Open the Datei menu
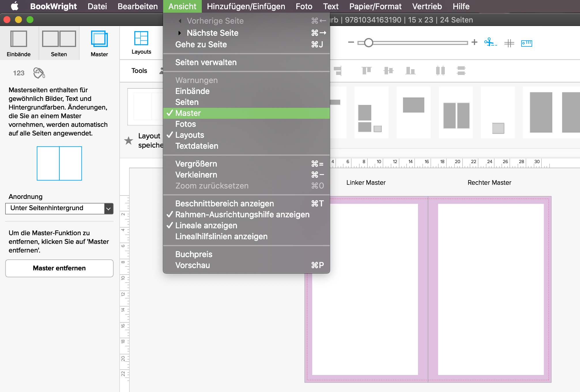Viewport: 580px width, 392px height. pyautogui.click(x=97, y=6)
